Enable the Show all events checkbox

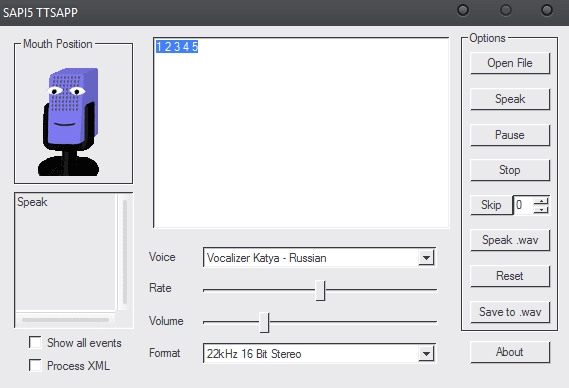coord(35,342)
